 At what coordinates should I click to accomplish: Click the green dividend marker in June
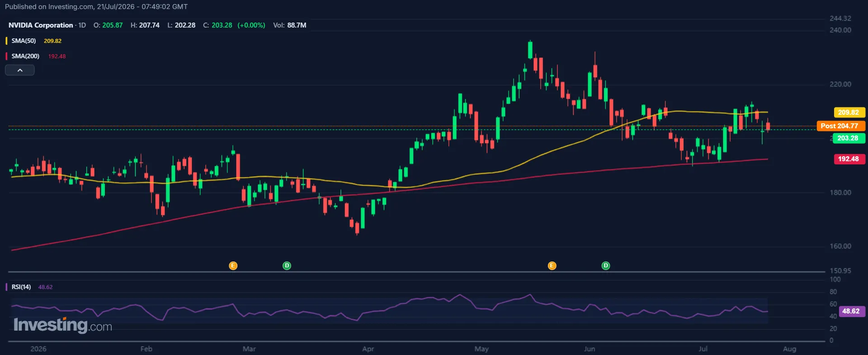tap(606, 266)
